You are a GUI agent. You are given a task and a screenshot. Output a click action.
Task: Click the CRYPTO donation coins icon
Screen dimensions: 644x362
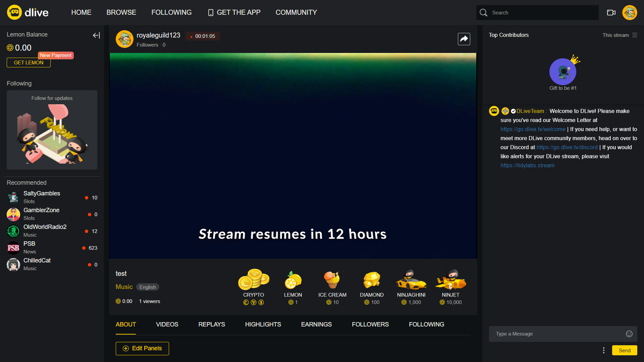(x=254, y=282)
